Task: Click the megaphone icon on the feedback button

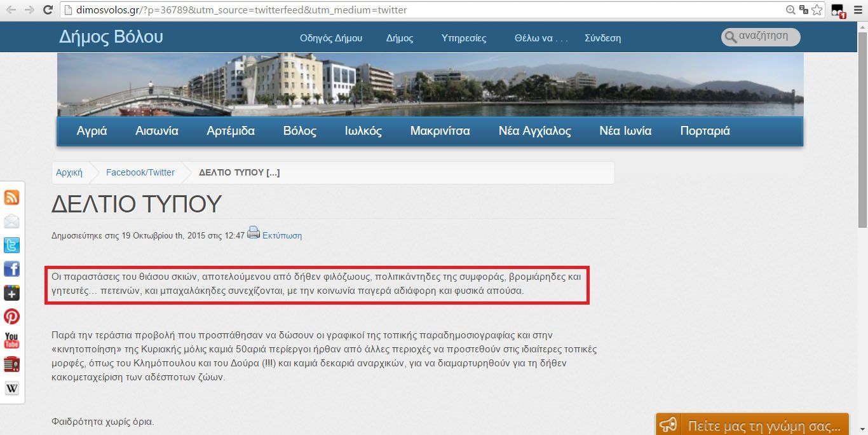Action: [668, 424]
